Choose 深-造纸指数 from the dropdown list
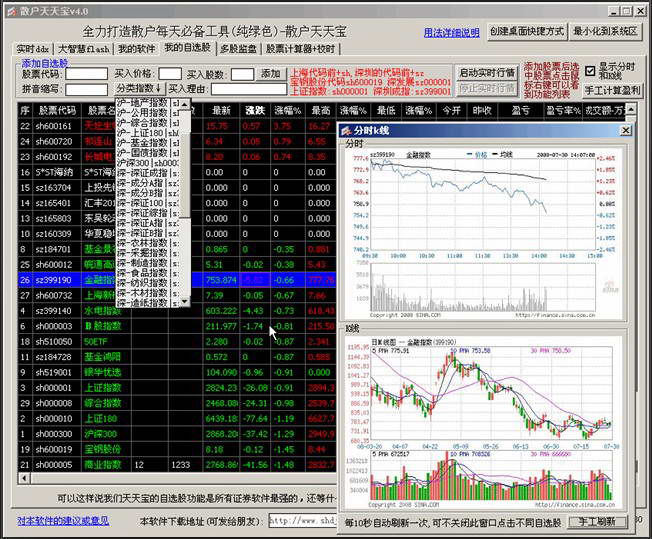The height and width of the screenshot is (539, 652). pyautogui.click(x=148, y=303)
